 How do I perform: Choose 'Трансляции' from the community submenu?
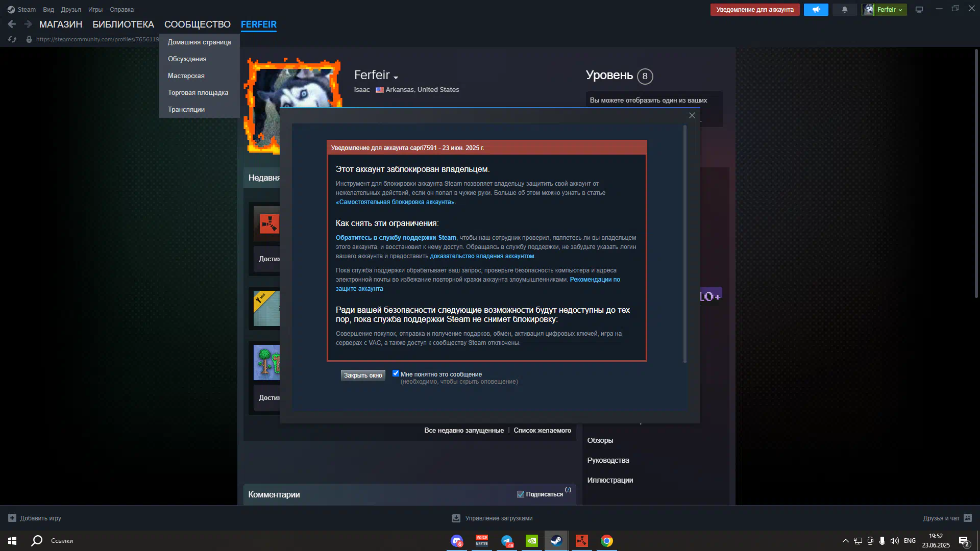(x=199, y=110)
